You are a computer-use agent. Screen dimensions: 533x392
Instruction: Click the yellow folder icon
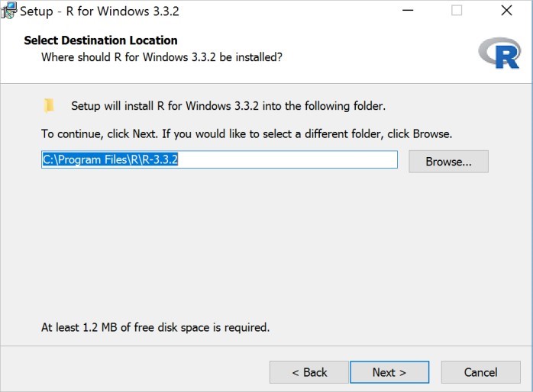[x=49, y=105]
